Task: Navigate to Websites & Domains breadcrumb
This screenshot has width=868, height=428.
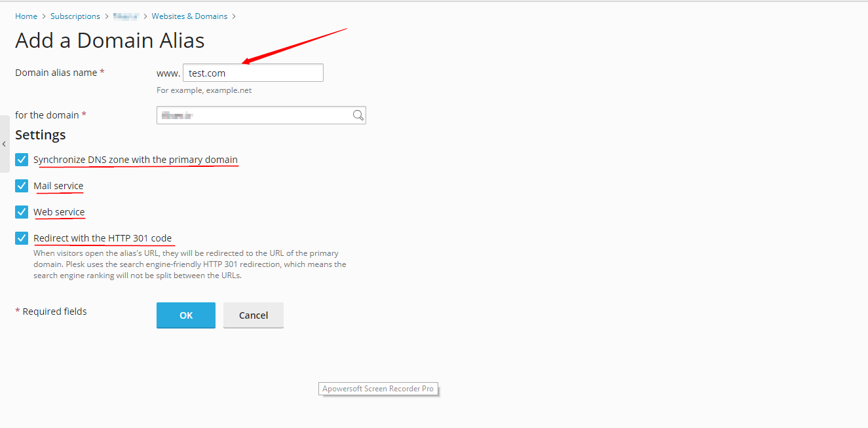Action: [x=189, y=16]
